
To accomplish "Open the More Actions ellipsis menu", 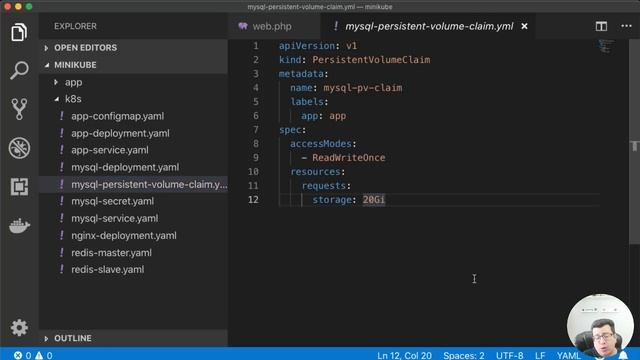I will coord(626,26).
